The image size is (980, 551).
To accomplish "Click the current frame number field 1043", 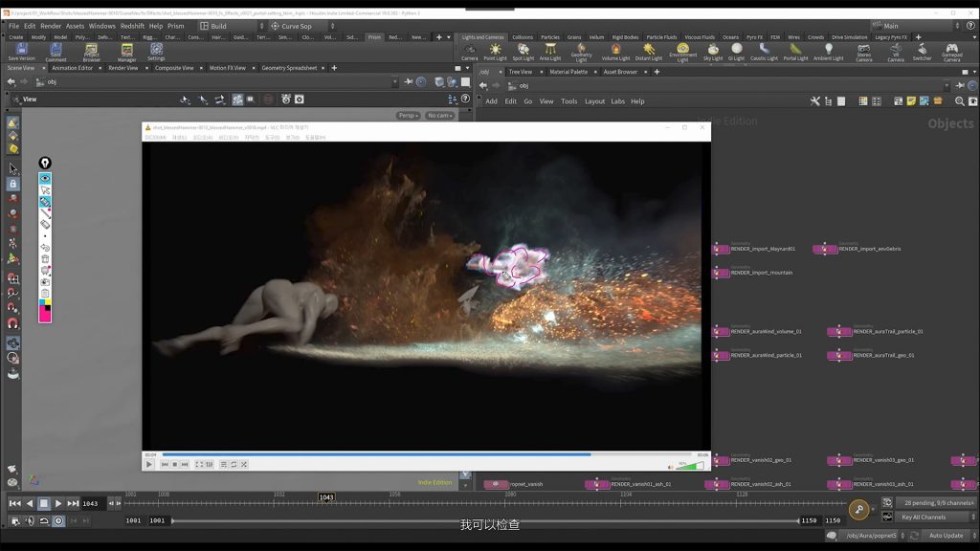I will 90,503.
